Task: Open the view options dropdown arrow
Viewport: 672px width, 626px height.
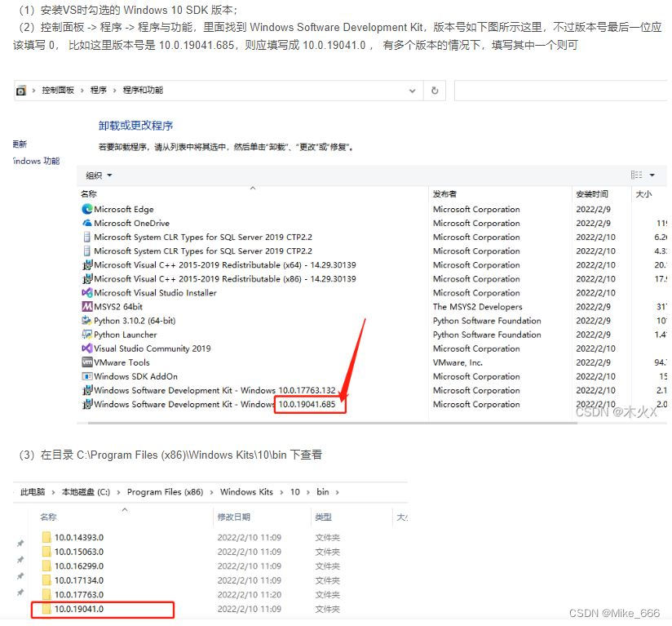Action: tap(652, 175)
